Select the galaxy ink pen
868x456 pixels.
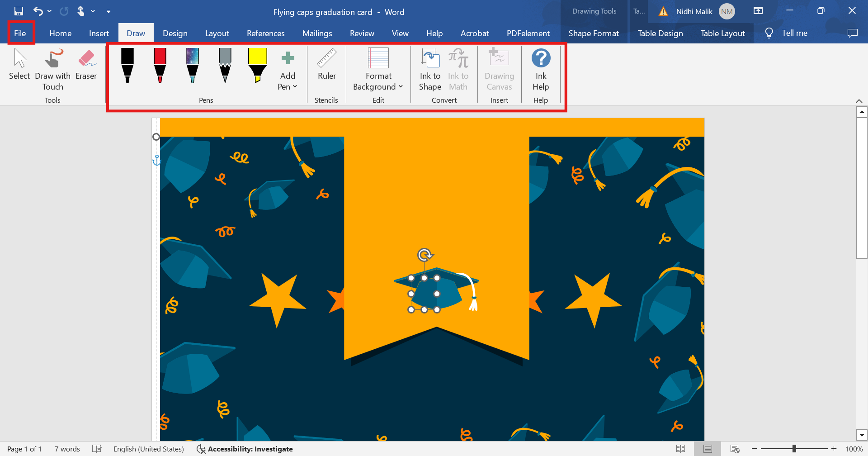(x=193, y=66)
